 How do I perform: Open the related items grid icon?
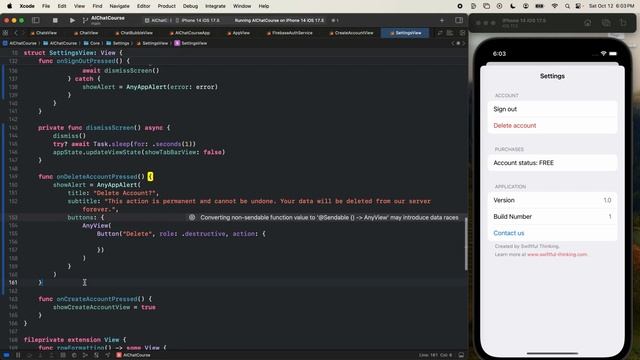(5, 33)
